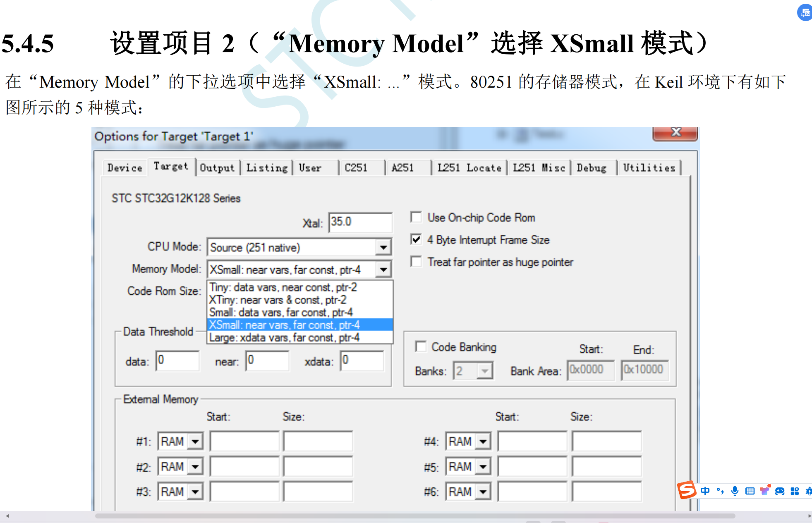This screenshot has height=523, width=812.
Task: Click External Memory #6 Size field
Action: [607, 492]
